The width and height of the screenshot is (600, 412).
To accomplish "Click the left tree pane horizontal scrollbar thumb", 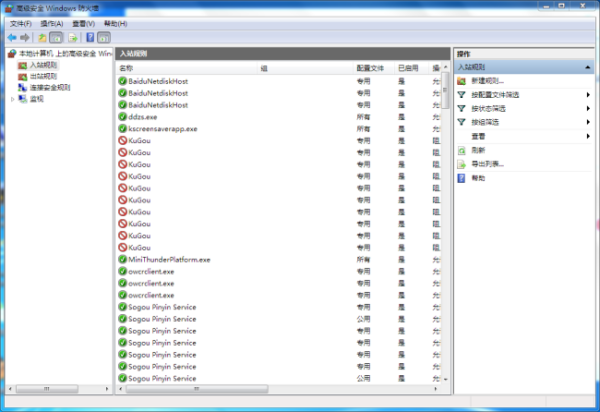I will [47, 389].
